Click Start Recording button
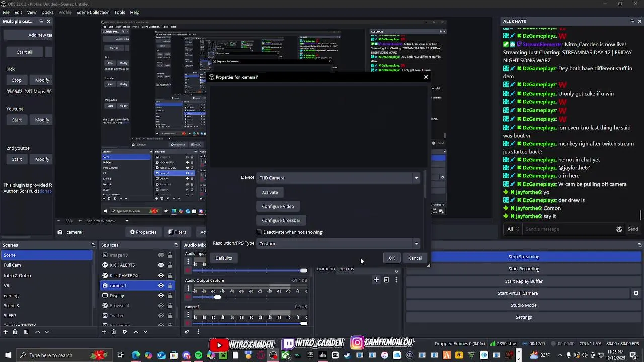 tap(524, 269)
